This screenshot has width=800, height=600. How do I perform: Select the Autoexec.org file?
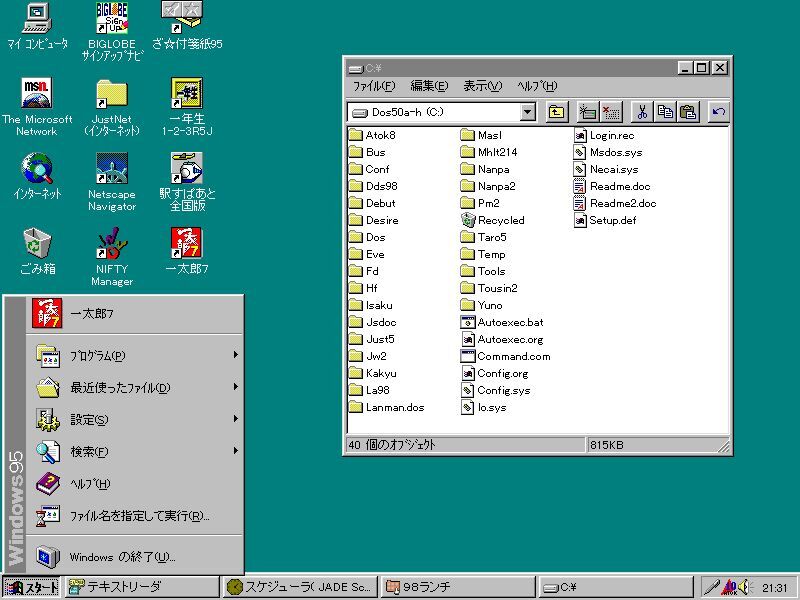coord(502,340)
